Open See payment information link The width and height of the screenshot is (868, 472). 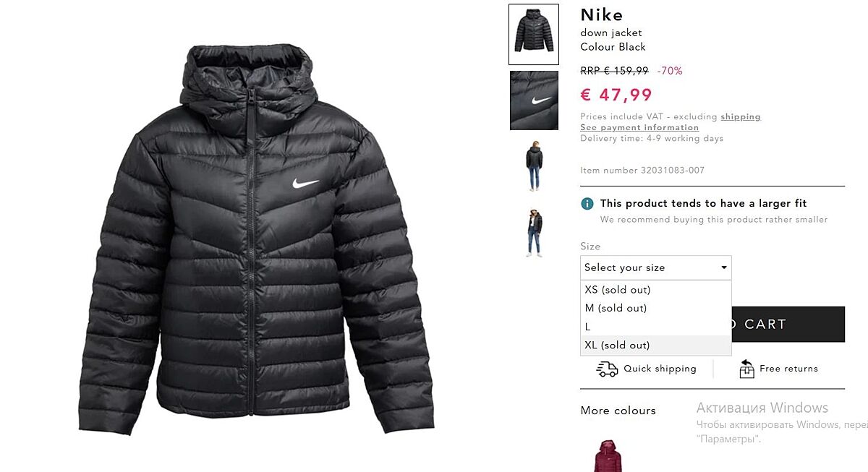639,127
